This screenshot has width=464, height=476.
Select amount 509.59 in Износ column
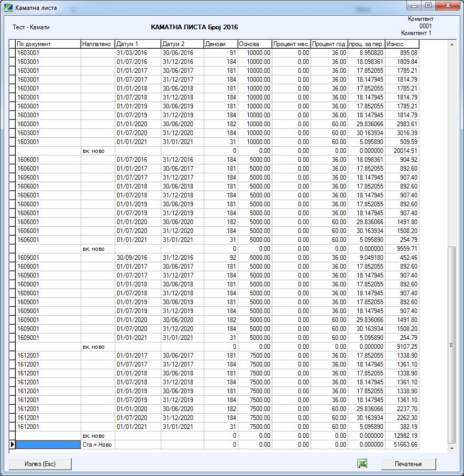click(402, 142)
